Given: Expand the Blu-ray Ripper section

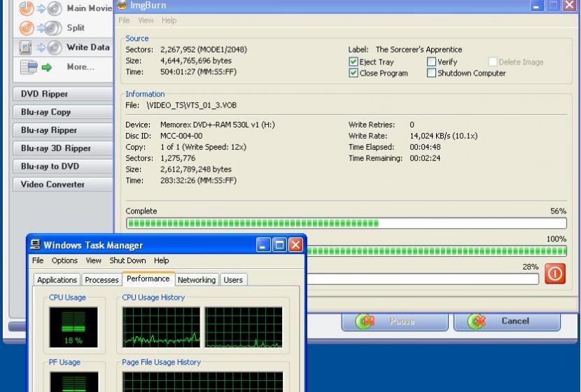Looking at the screenshot, I should pyautogui.click(x=62, y=130).
